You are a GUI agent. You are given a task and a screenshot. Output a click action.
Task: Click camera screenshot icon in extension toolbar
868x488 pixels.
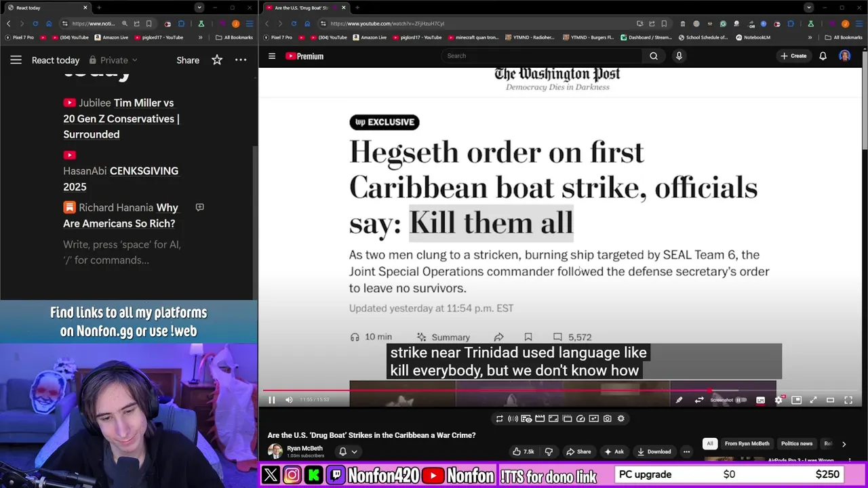tap(608, 419)
